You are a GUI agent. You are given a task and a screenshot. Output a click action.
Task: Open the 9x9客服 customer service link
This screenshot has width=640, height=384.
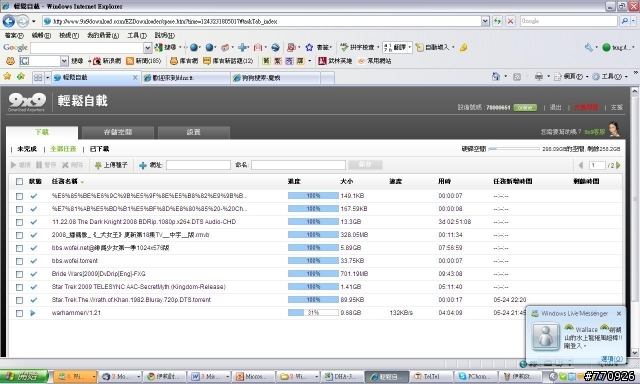click(594, 132)
